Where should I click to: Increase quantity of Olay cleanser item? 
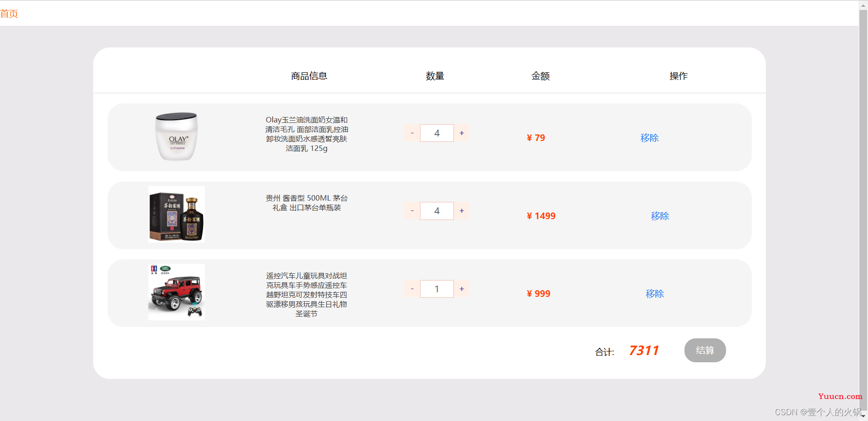pyautogui.click(x=462, y=133)
